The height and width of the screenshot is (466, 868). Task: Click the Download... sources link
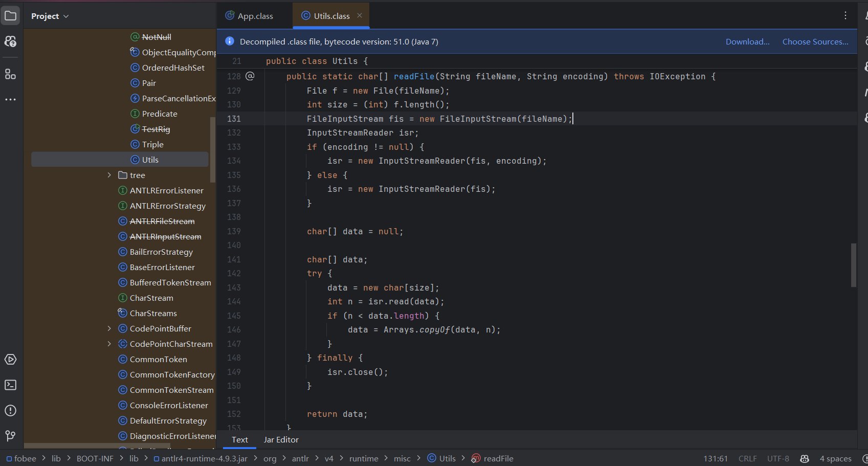tap(747, 41)
